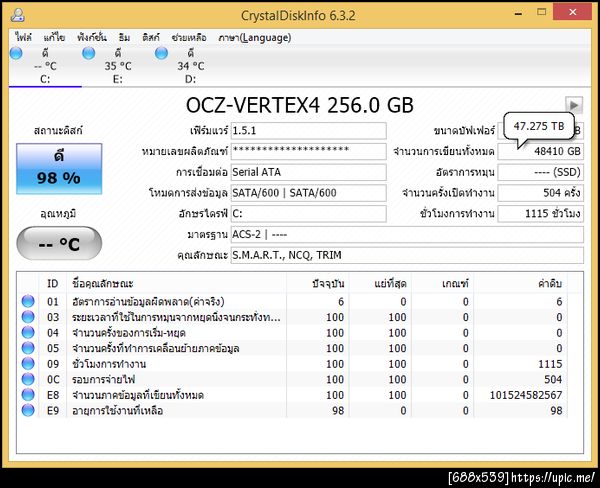
Task: Open the ธีม menu
Action: (x=124, y=38)
